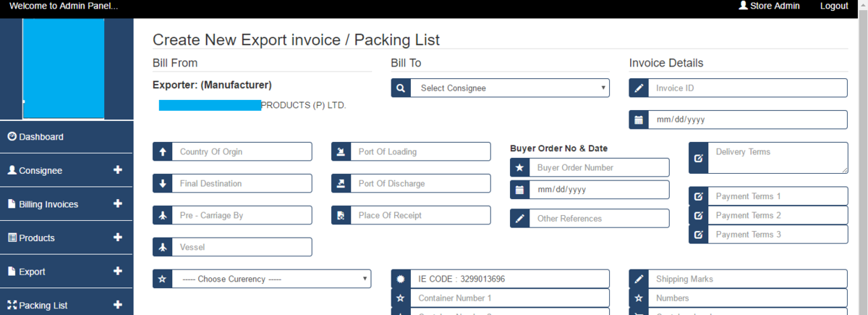Focus the Port Of Discharge field

point(420,184)
